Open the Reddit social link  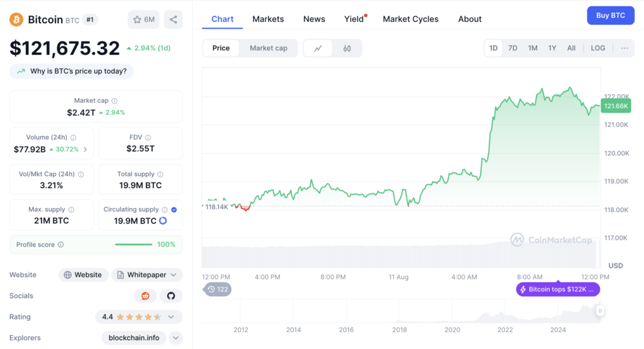click(145, 296)
